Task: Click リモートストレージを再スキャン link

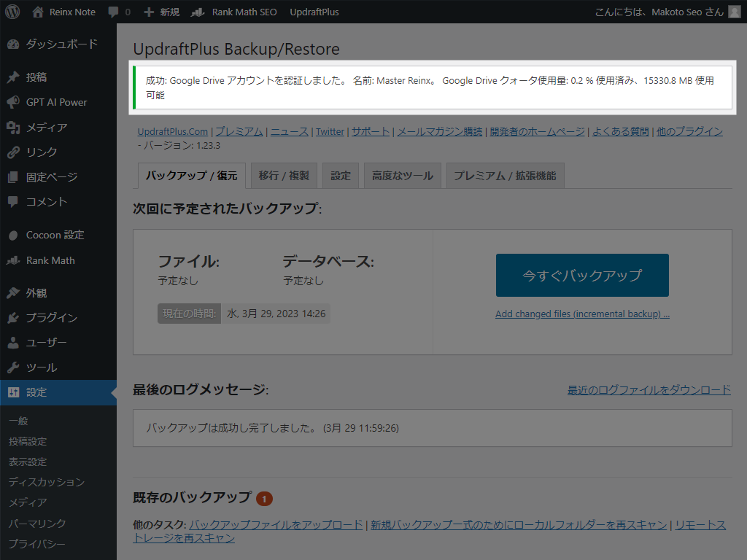Action: pyautogui.click(x=700, y=525)
